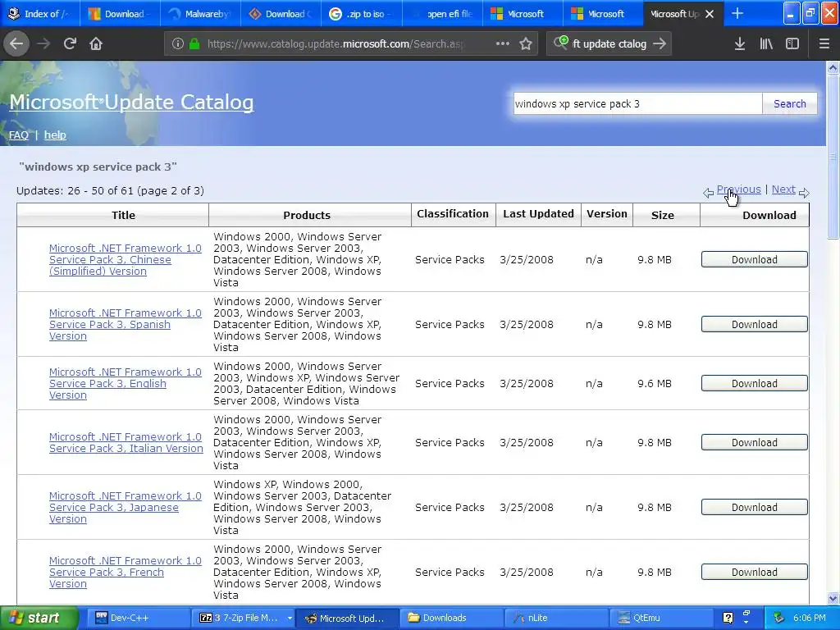Download the Italian version update
Image resolution: width=840 pixels, height=630 pixels.
coord(755,442)
